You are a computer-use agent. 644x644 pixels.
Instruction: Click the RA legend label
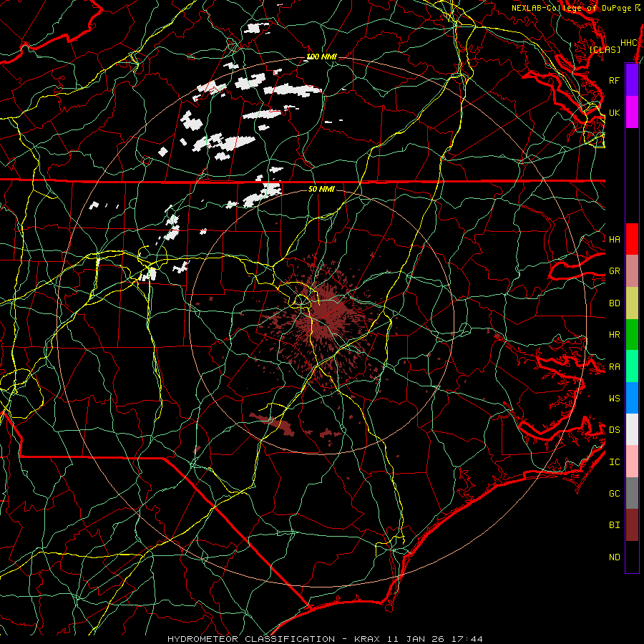[x=614, y=367]
